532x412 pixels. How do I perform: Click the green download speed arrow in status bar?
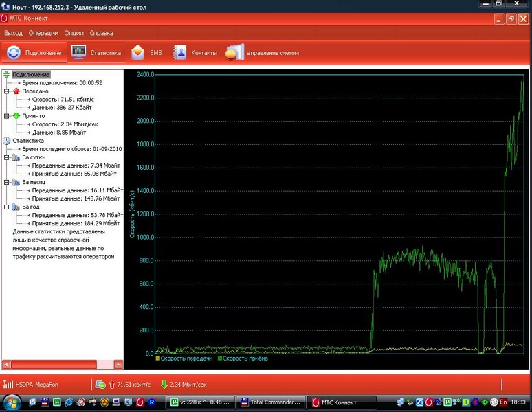(x=164, y=385)
